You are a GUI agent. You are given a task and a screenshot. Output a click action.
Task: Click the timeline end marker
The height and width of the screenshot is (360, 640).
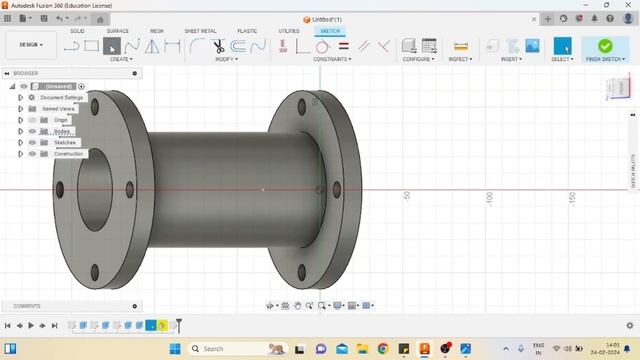(x=179, y=325)
